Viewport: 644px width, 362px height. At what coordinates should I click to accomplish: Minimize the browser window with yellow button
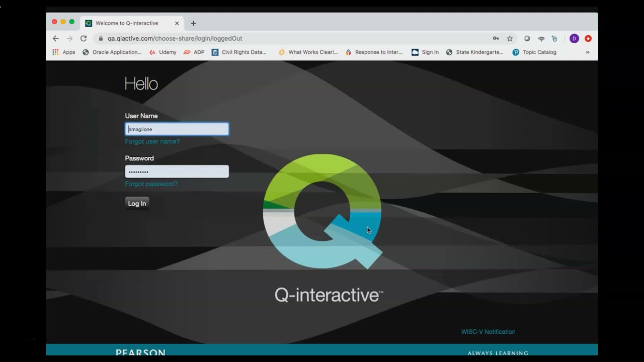[x=63, y=22]
